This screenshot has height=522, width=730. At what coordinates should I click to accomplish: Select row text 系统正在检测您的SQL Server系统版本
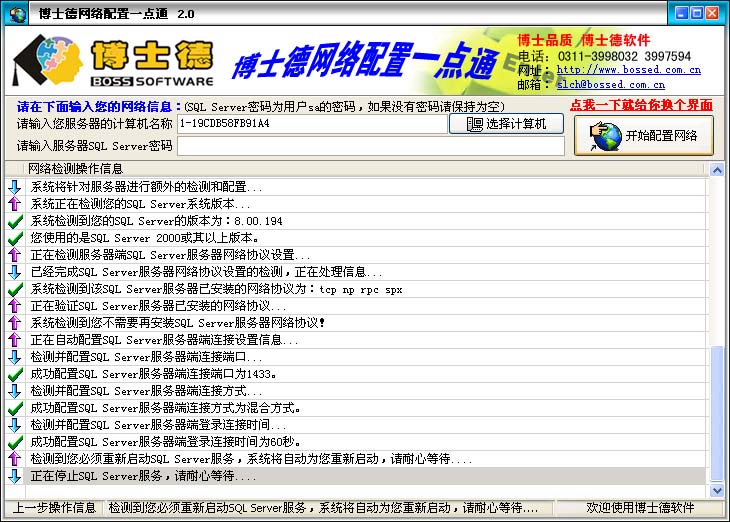click(140, 204)
